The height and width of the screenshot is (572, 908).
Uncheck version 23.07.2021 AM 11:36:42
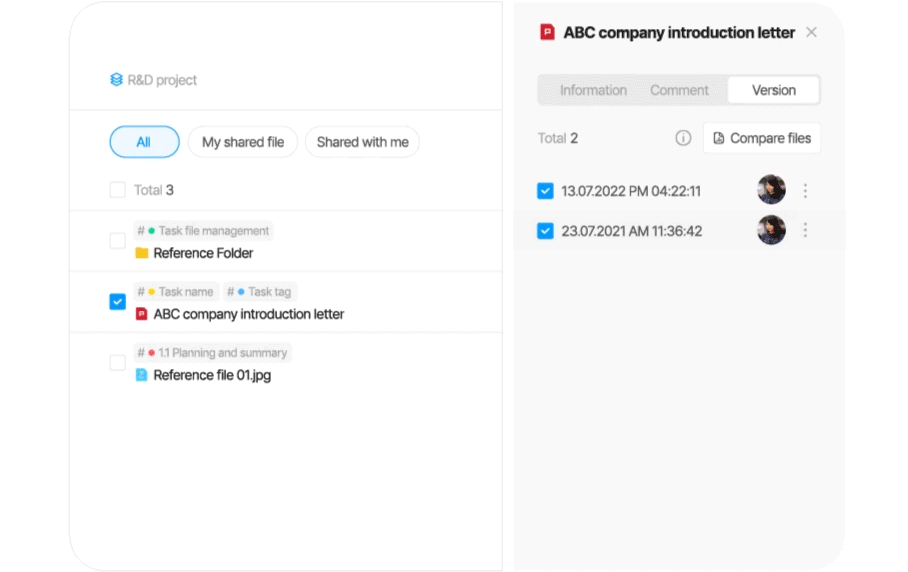click(x=545, y=231)
